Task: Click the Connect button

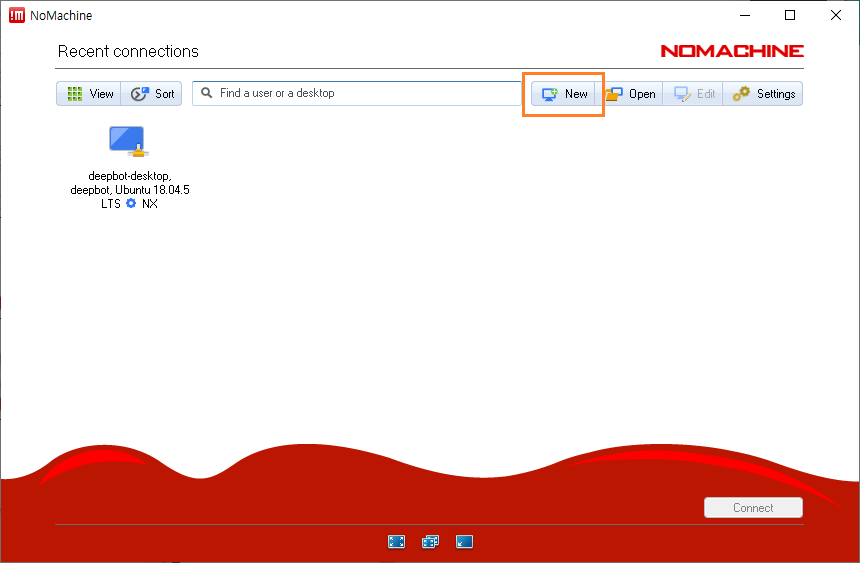Action: click(753, 508)
